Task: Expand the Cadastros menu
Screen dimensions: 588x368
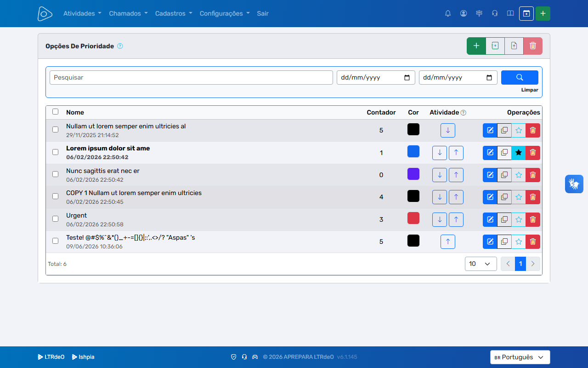Action: (x=174, y=13)
